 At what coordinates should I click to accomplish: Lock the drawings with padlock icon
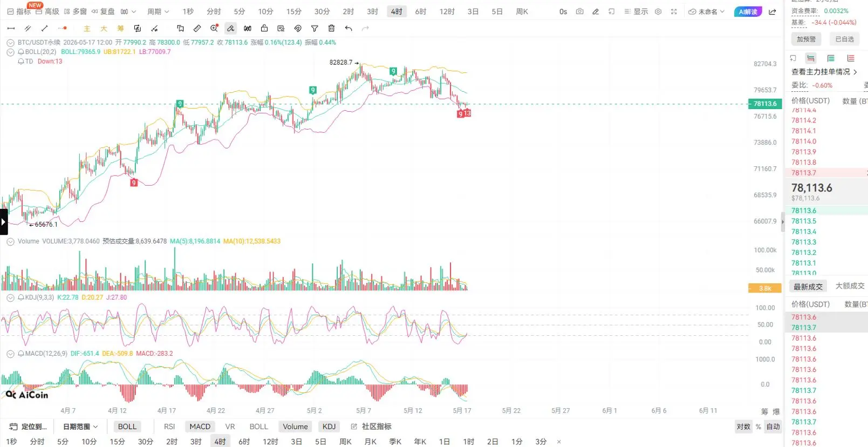pos(264,28)
